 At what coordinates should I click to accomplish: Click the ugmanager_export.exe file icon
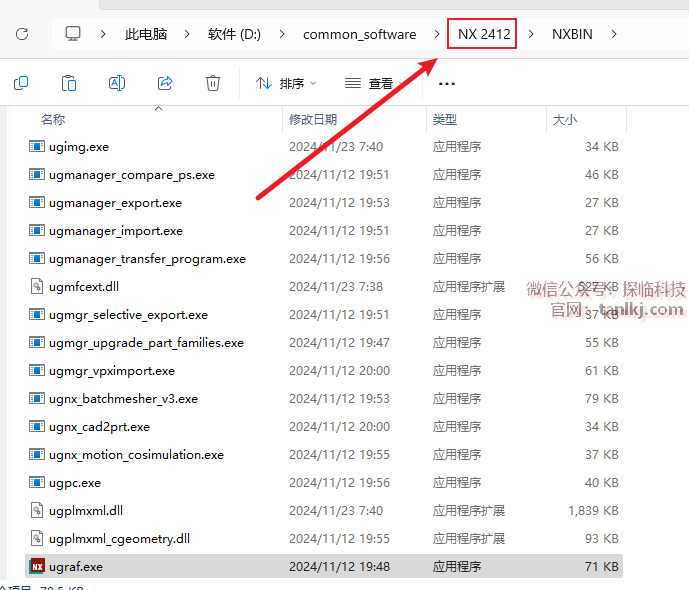(x=37, y=203)
